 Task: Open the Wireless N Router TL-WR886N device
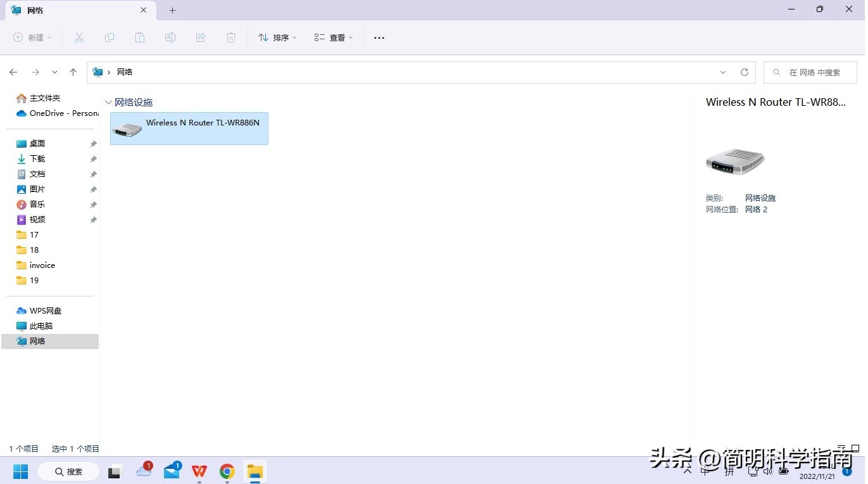[189, 129]
